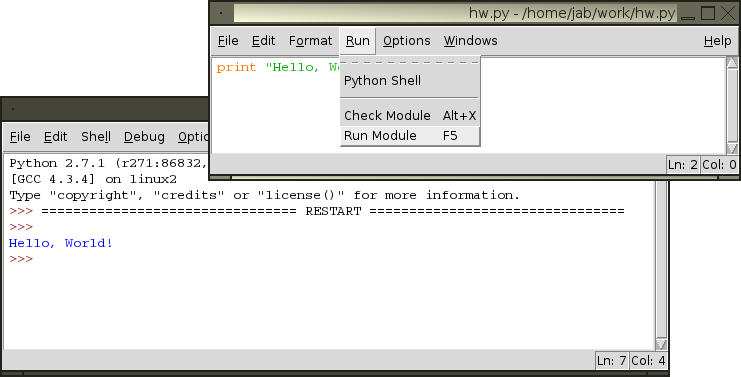Open the editor's Options menu

tap(406, 41)
